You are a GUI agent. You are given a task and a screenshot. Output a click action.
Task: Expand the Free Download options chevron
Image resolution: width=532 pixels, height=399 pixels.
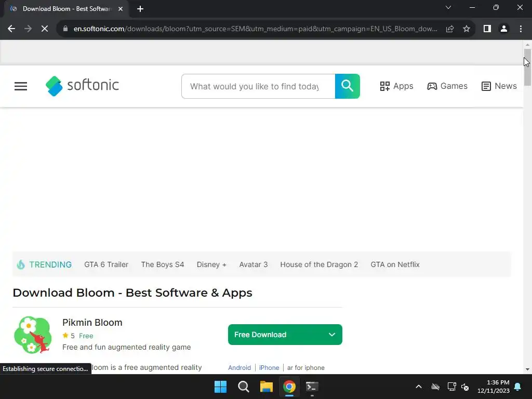[332, 335]
